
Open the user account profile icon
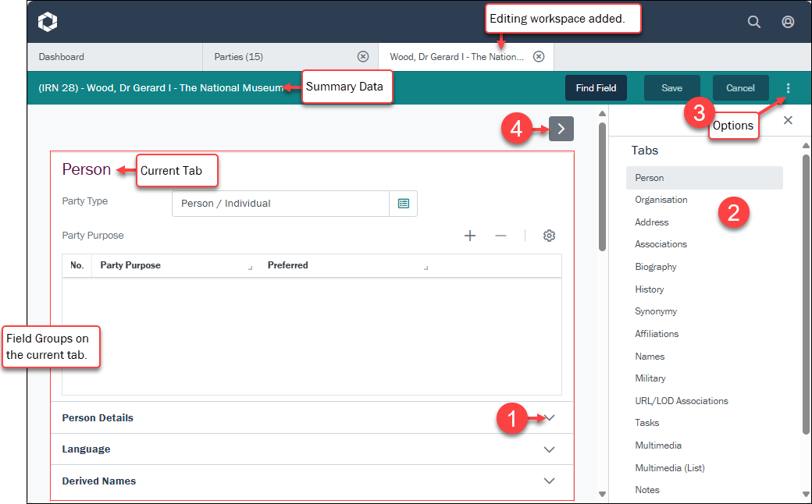point(788,22)
